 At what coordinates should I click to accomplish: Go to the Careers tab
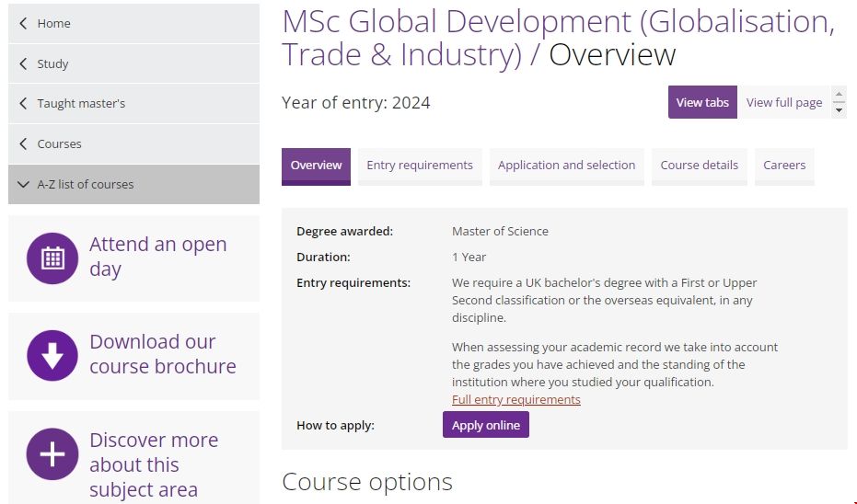click(x=783, y=166)
